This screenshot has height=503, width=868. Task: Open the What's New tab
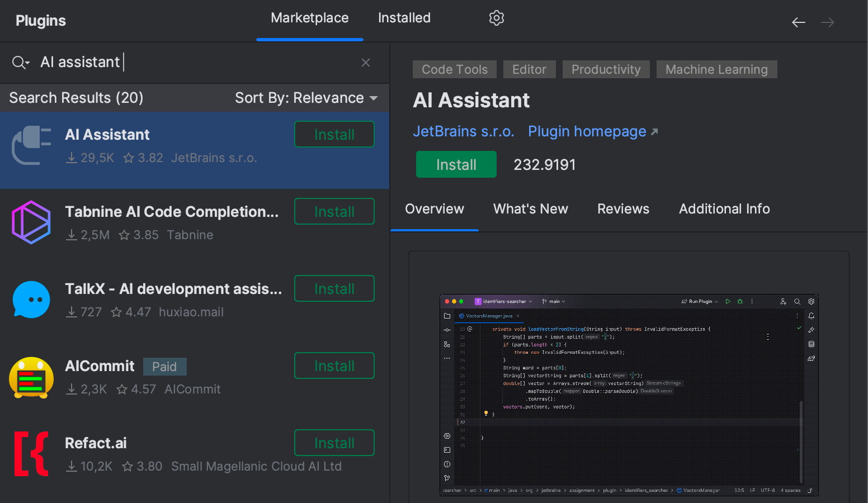coord(530,208)
